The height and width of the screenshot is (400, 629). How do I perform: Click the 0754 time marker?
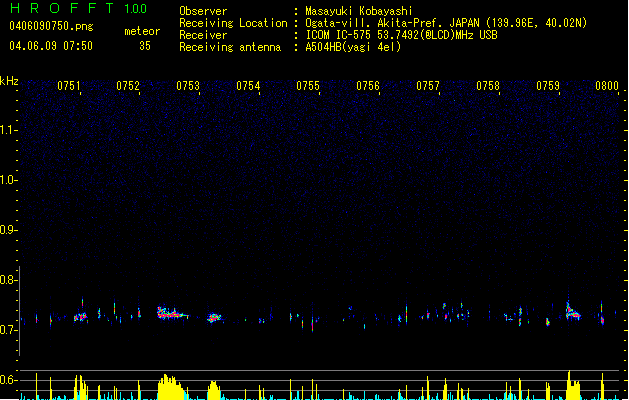248,86
